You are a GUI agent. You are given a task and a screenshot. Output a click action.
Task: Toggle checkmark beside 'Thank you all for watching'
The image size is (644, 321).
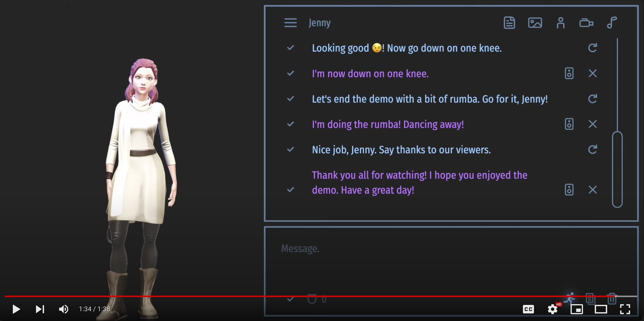(x=290, y=189)
